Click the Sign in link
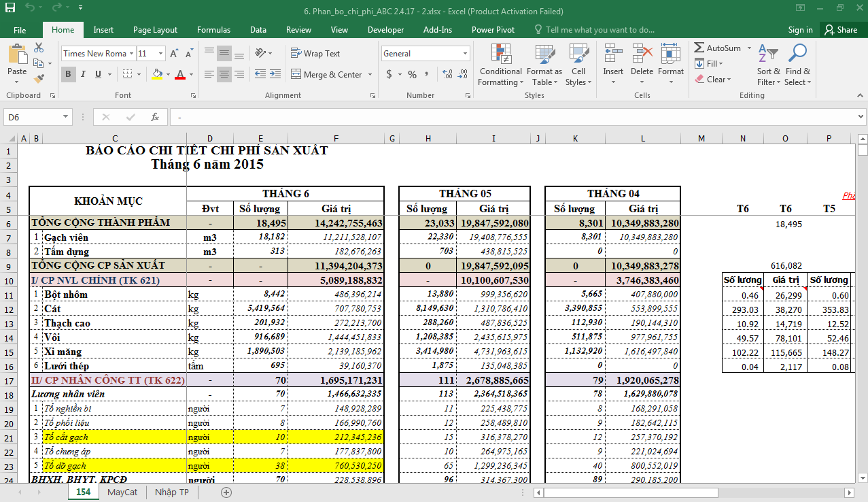The width and height of the screenshot is (868, 502). 800,30
